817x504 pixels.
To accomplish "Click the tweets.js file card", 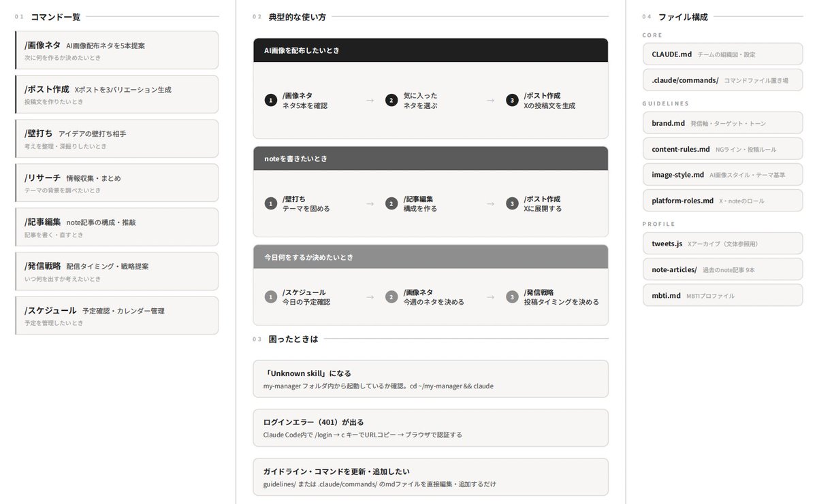I will [722, 243].
